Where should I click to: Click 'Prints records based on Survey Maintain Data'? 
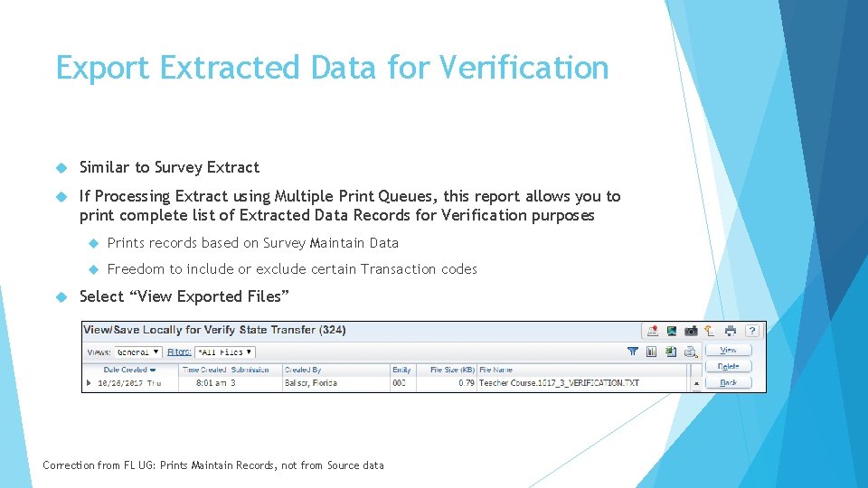[x=253, y=243]
